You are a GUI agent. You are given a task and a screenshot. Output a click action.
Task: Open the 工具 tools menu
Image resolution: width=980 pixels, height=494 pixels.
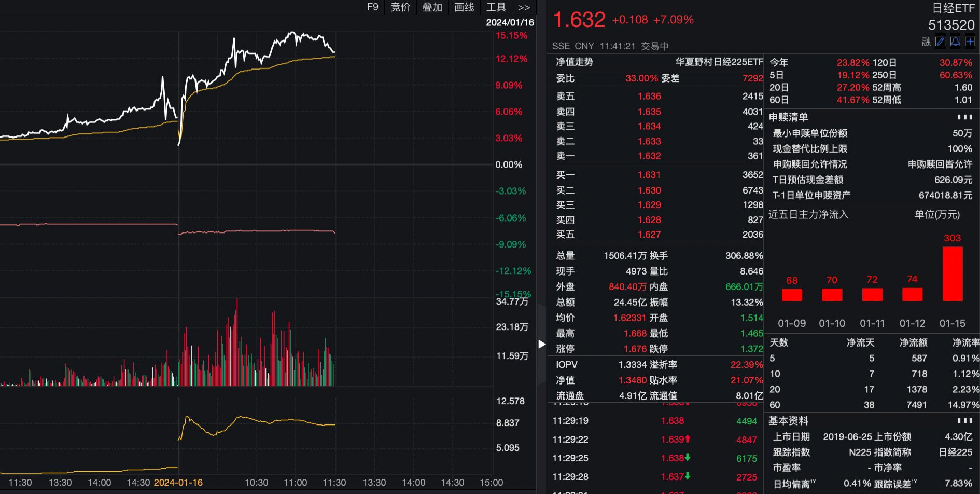(496, 7)
